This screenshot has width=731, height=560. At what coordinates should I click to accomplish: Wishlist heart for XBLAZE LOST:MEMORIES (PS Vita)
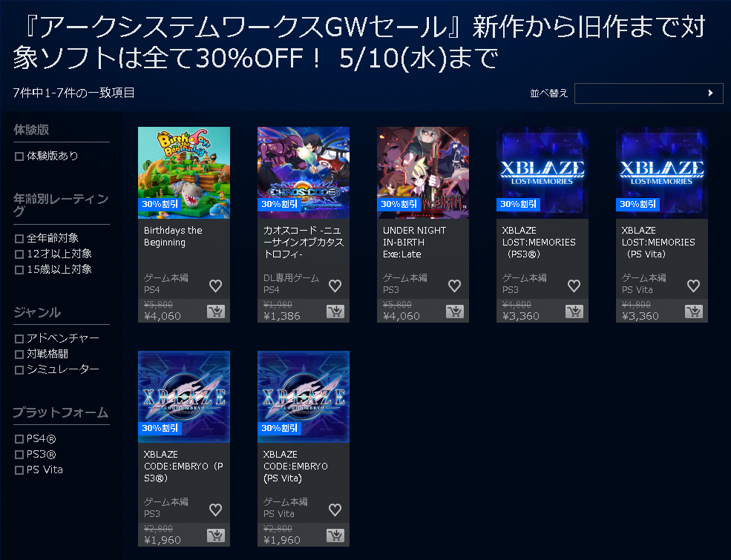[x=693, y=286]
